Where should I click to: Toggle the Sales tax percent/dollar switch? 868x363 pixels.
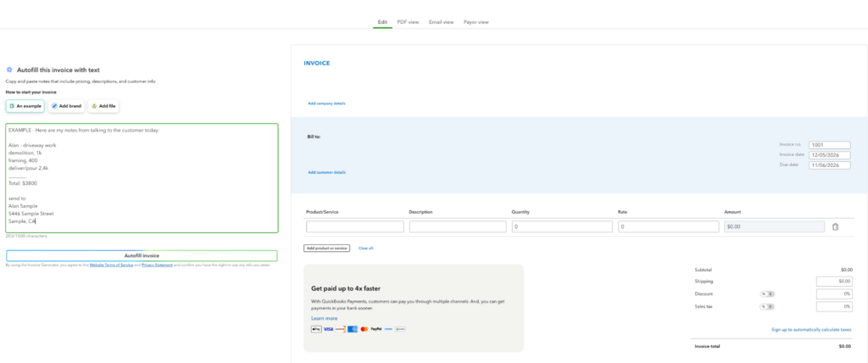pyautogui.click(x=766, y=306)
